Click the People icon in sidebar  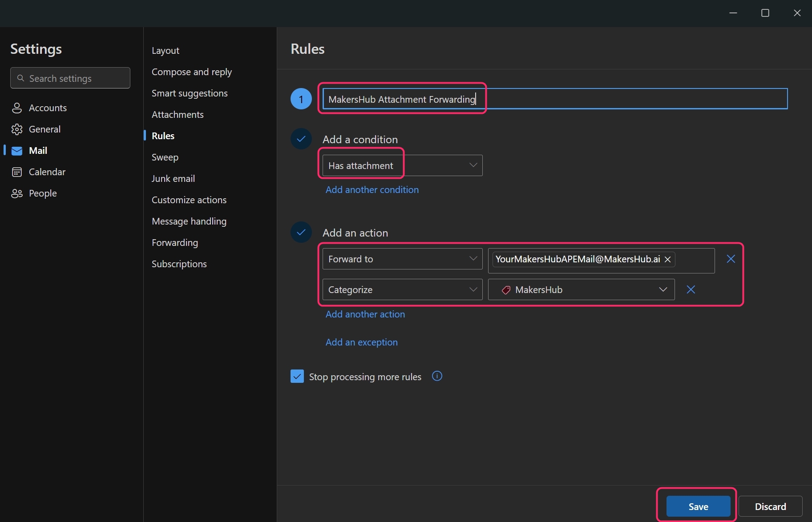click(x=17, y=193)
